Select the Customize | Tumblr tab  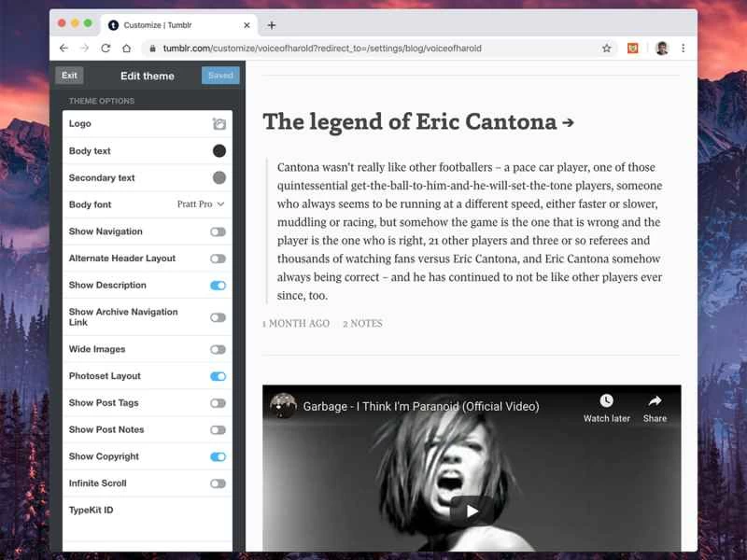coord(168,25)
